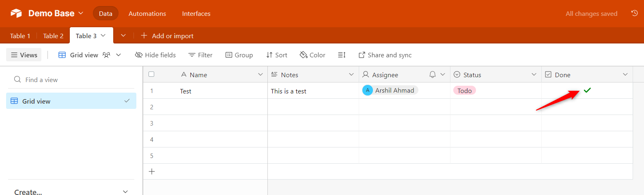Click the Todo status pill
The width and height of the screenshot is (644, 195).
coord(465,91)
